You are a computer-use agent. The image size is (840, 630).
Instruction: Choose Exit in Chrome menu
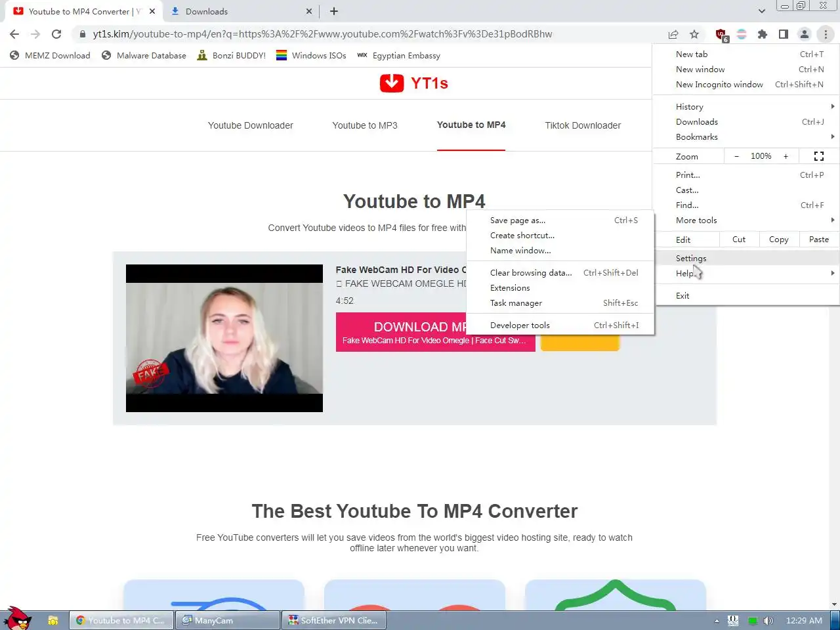(x=746, y=296)
